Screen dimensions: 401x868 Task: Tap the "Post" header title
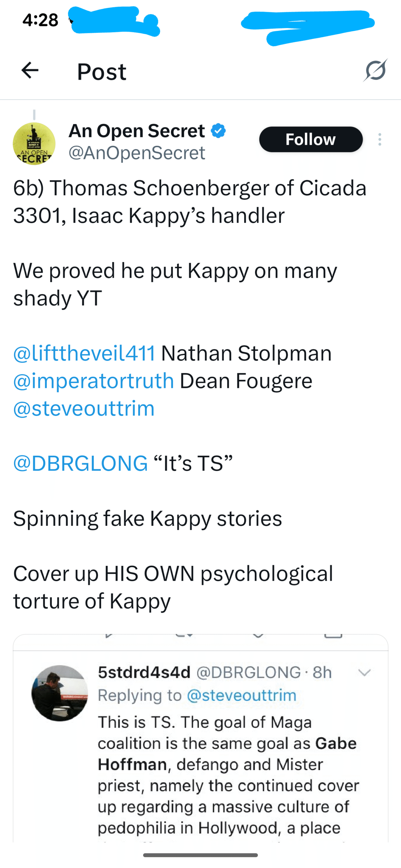click(x=101, y=72)
